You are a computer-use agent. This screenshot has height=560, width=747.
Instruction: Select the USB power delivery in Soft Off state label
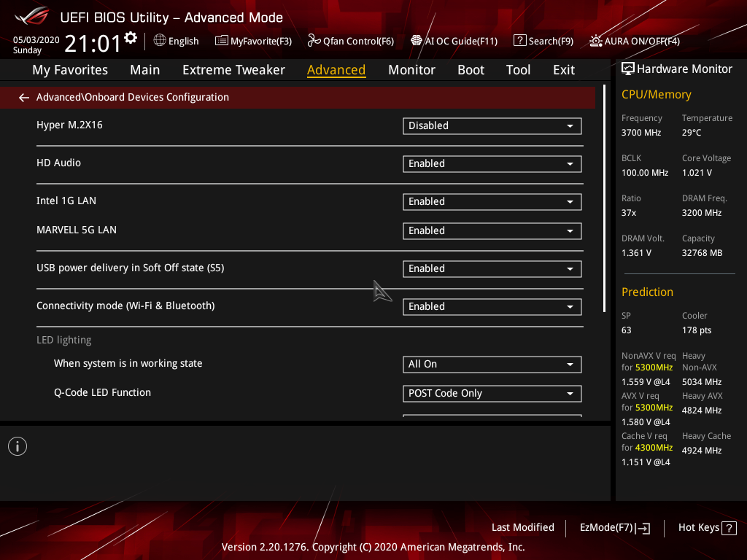point(130,268)
